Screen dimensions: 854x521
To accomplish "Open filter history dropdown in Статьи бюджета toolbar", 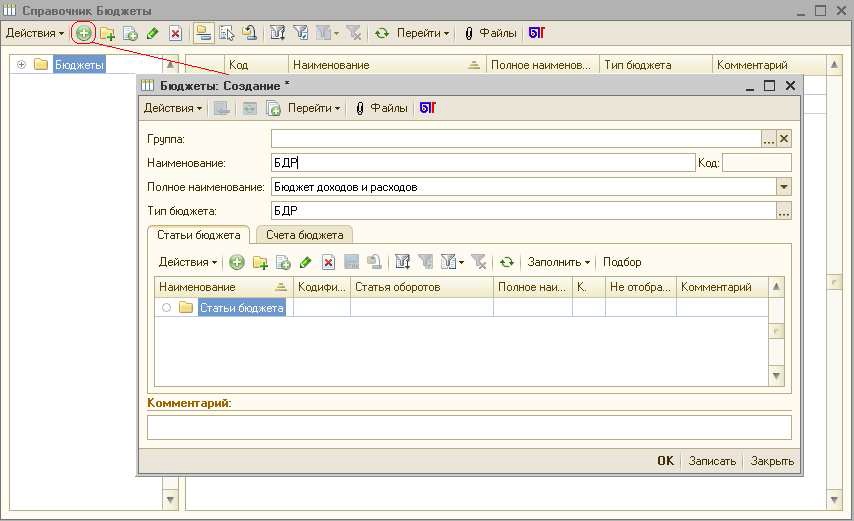I will point(453,262).
